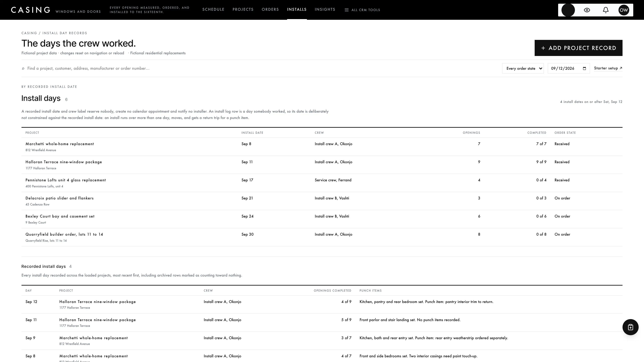The height and width of the screenshot is (362, 644).
Task: Expand the All CRM Tools menu
Action: point(362,10)
